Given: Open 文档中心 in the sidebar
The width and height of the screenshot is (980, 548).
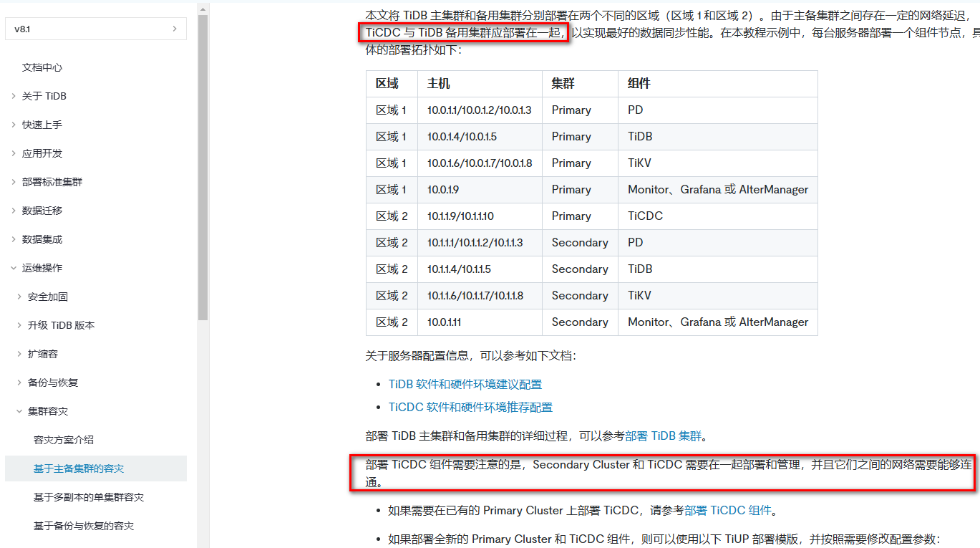Looking at the screenshot, I should pyautogui.click(x=42, y=67).
